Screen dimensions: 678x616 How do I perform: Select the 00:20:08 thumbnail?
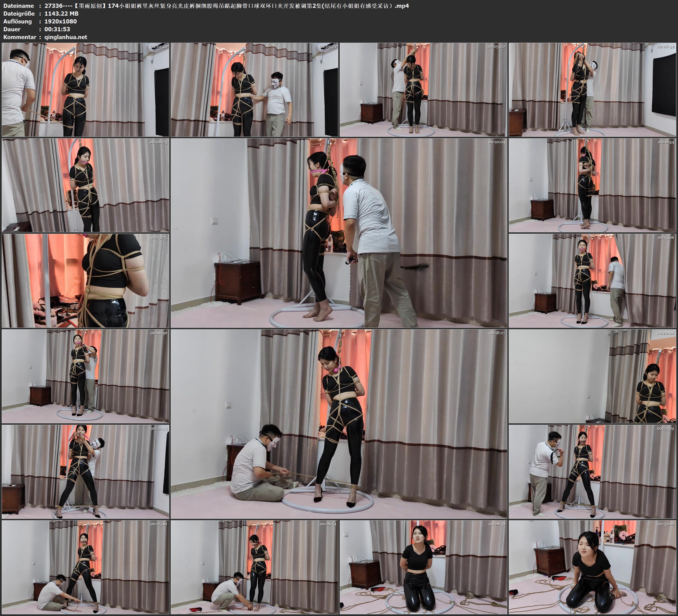click(x=592, y=376)
